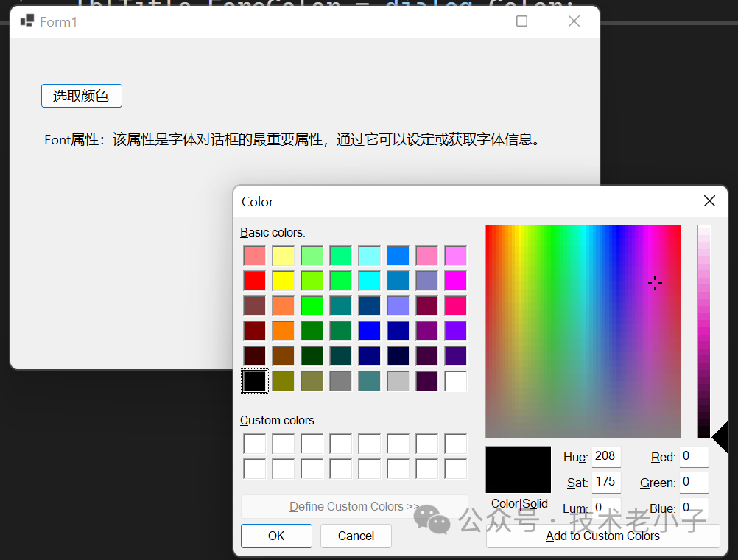738x560 pixels.
Task: Click the Green value input field
Action: point(694,483)
